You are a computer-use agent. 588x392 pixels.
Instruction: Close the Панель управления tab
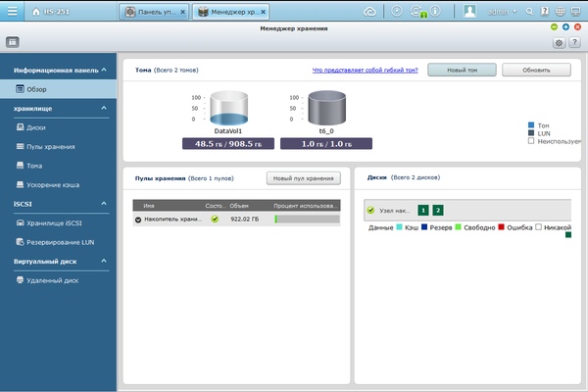coord(182,12)
